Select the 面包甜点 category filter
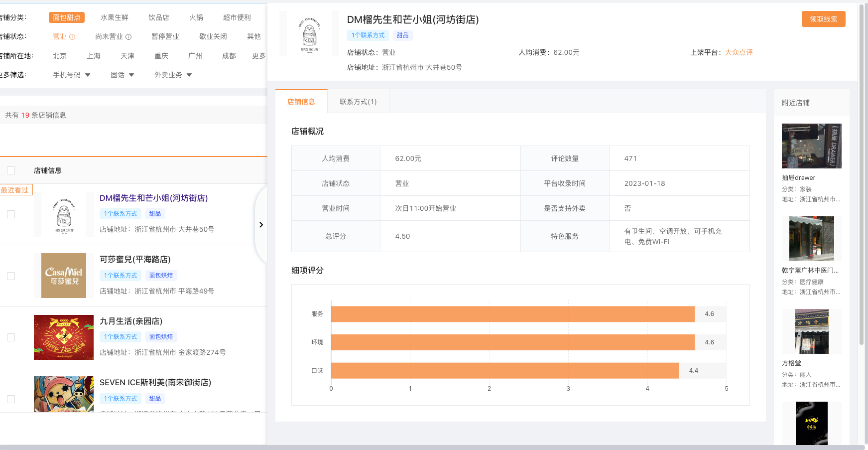Viewport: 868px width, 450px height. coord(67,17)
